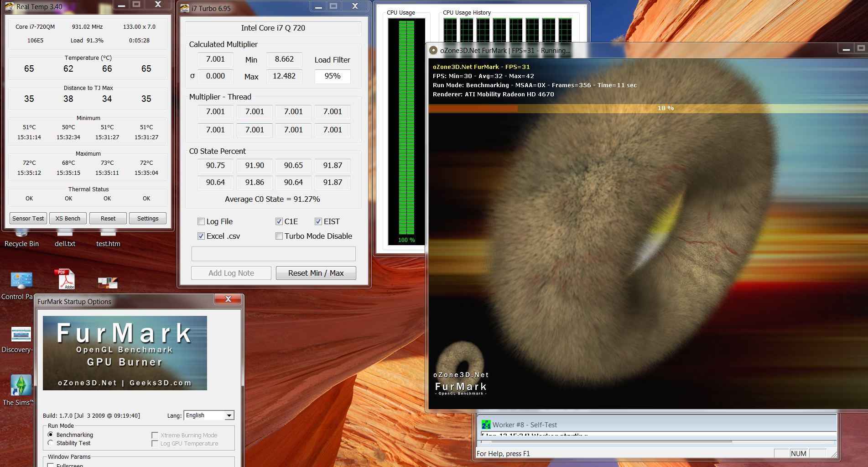Click the FurMark 18% benchmark progress bar
Image resolution: width=868 pixels, height=467 pixels.
click(648, 108)
